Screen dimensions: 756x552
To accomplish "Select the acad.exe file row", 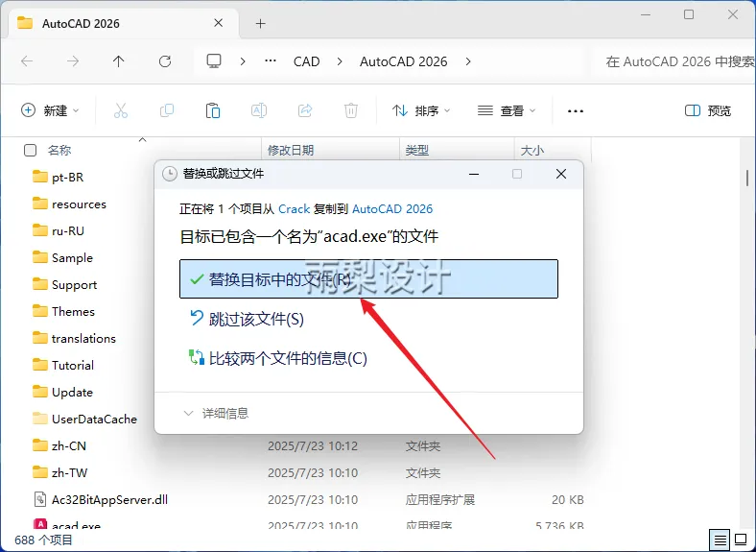I will tap(309, 525).
